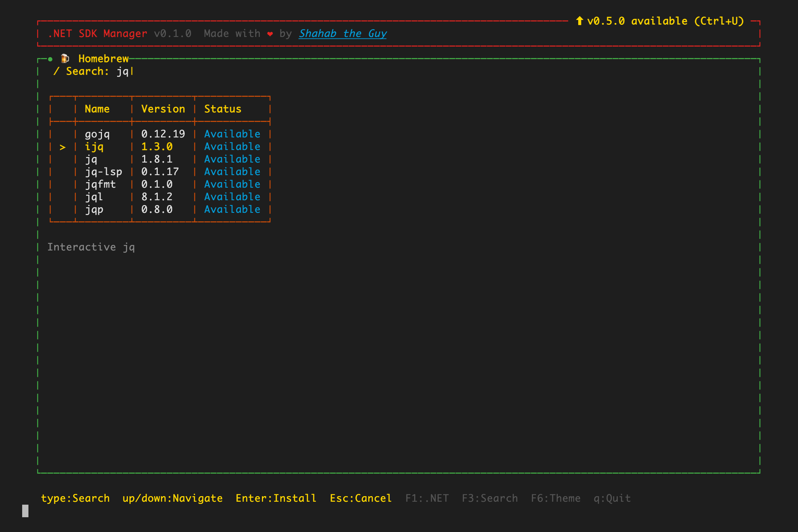Screen dimensions: 798x532
Task: Select the jql package row
Action: click(x=160, y=197)
